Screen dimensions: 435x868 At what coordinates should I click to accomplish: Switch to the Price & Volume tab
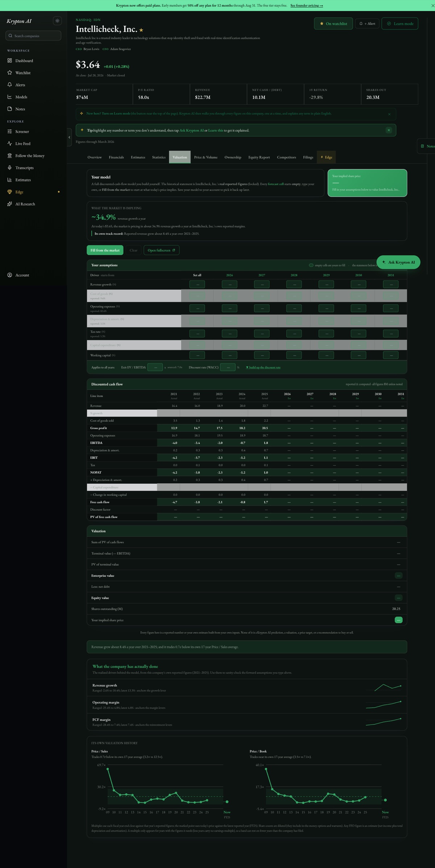click(206, 157)
